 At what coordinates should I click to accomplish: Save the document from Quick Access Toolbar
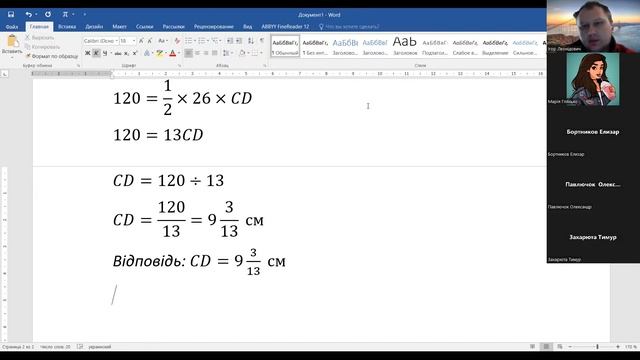[x=11, y=14]
